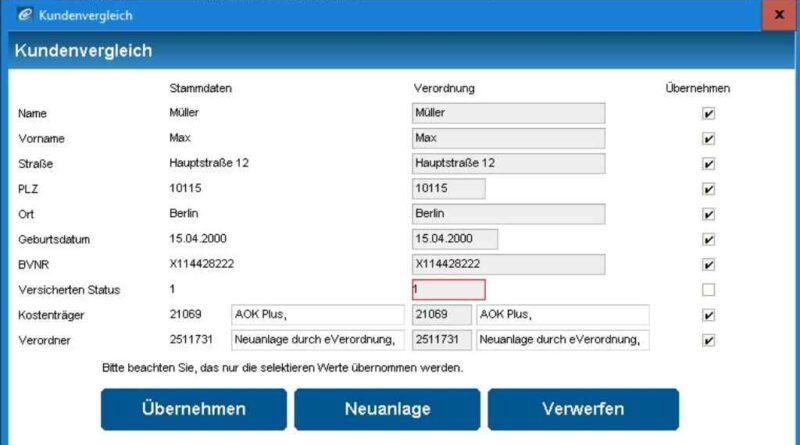Click the Stammdaten Kostenträger number 21069

pyautogui.click(x=185, y=314)
